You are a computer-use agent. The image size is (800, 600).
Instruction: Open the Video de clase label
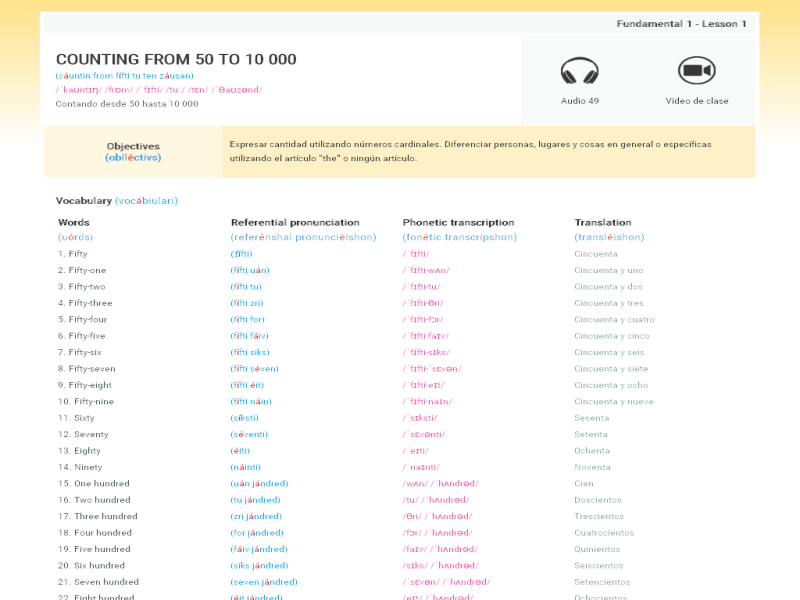pos(697,101)
